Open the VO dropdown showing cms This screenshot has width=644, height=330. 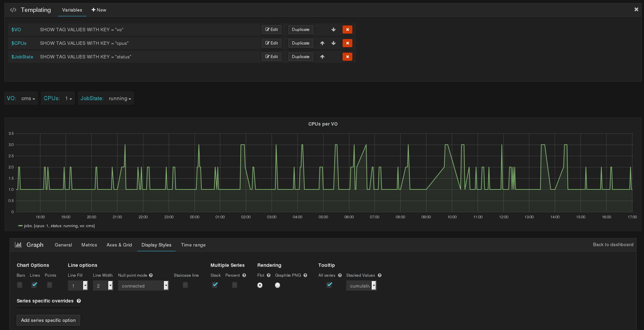coord(28,98)
